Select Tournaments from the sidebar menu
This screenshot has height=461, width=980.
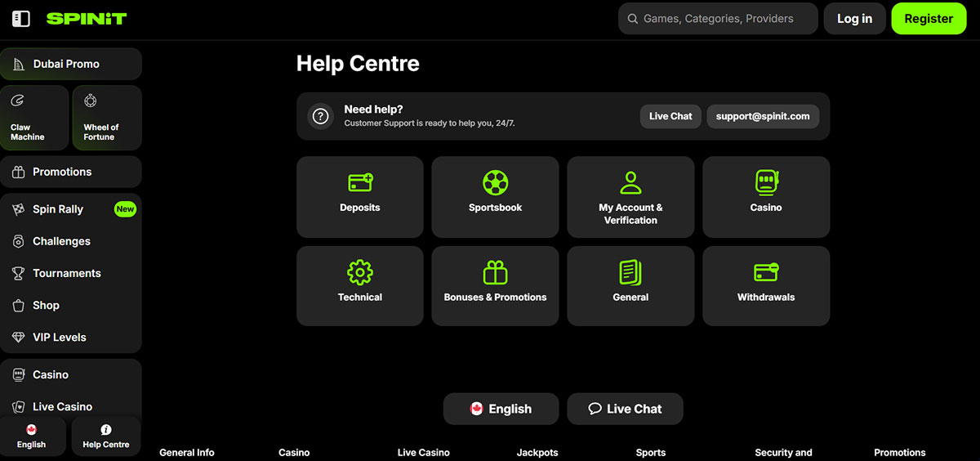(x=66, y=273)
